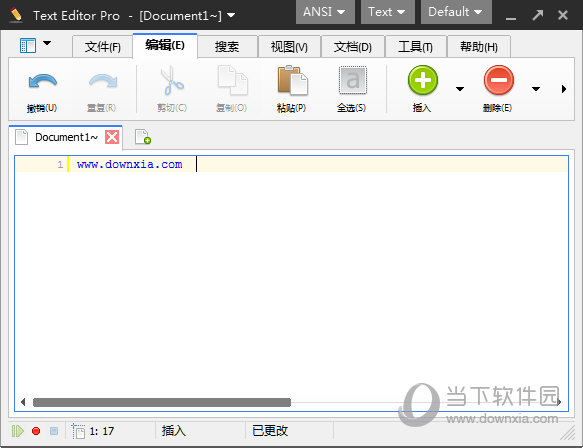Maximize the window with arrow button

point(538,15)
